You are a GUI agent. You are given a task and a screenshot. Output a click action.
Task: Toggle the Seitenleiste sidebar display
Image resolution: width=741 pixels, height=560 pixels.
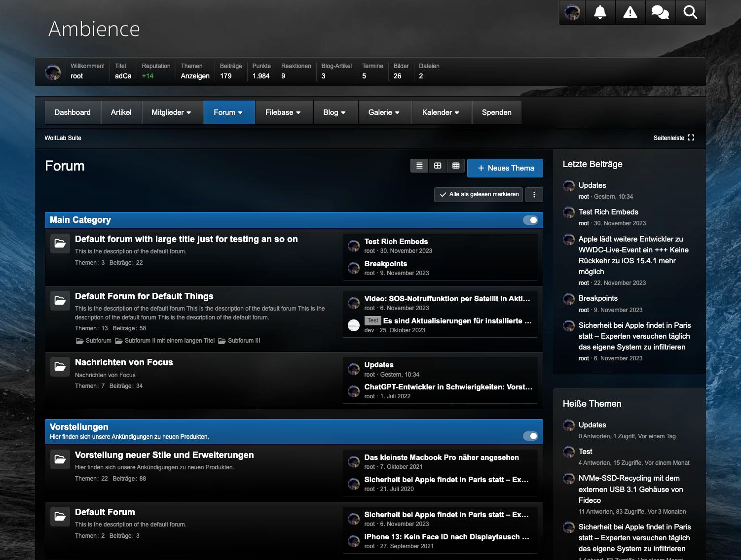673,138
